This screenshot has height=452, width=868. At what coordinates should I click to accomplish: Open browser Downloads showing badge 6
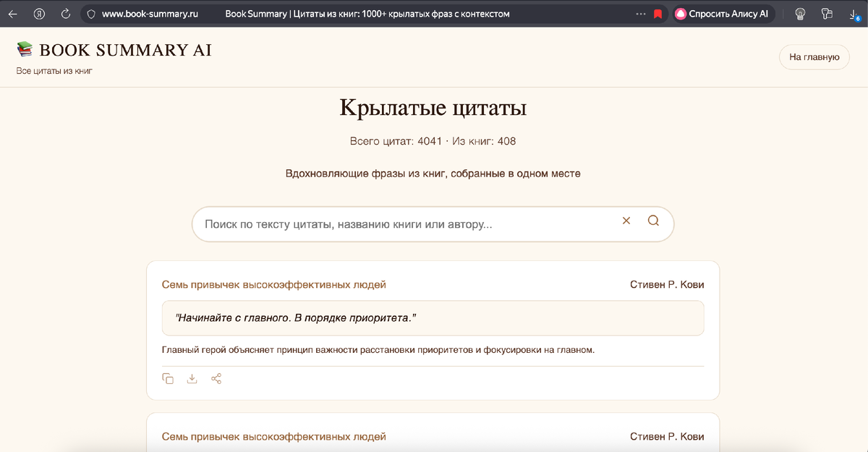[x=854, y=13]
